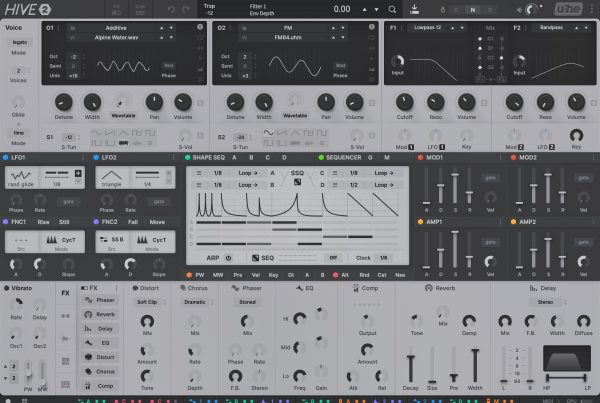Open FM64.uhm wavetable selector
The height and width of the screenshot is (403, 600).
(288, 38)
